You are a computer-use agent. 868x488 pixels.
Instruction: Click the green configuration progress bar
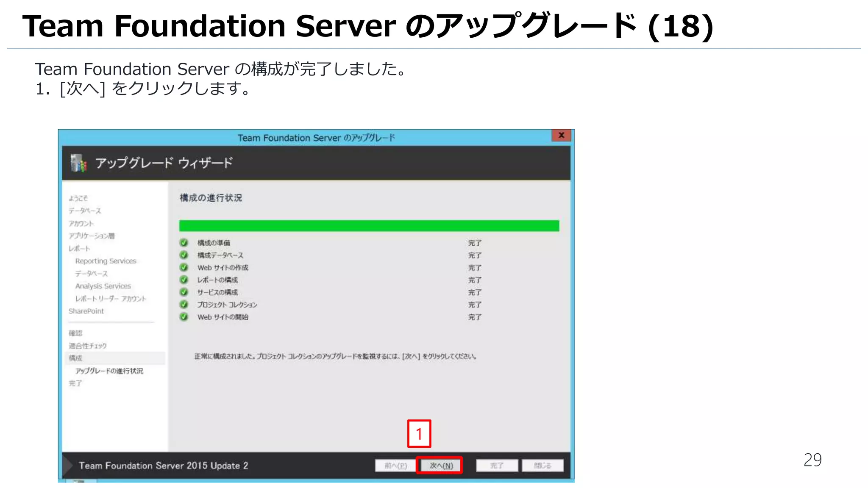[x=369, y=225]
